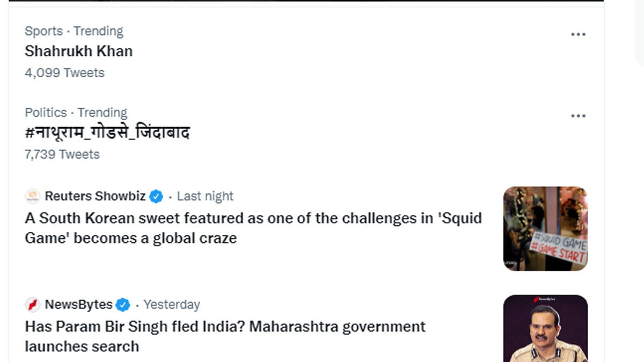Click the Politics · Trending category label

(x=76, y=113)
